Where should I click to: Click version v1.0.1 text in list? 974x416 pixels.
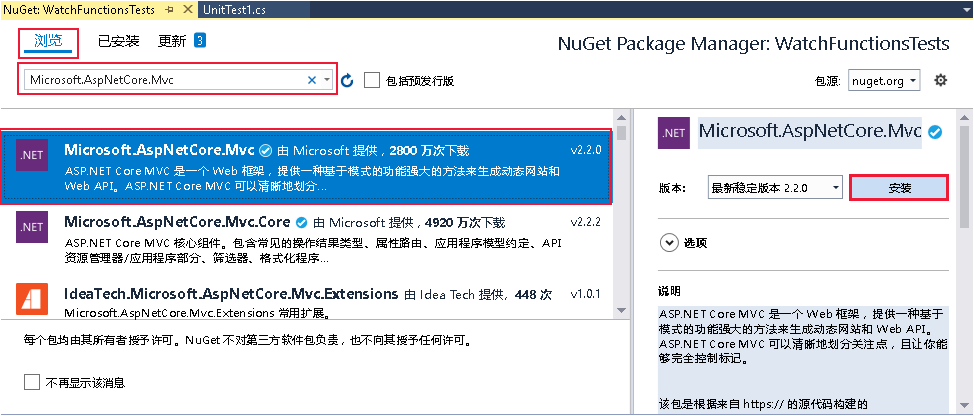click(586, 294)
